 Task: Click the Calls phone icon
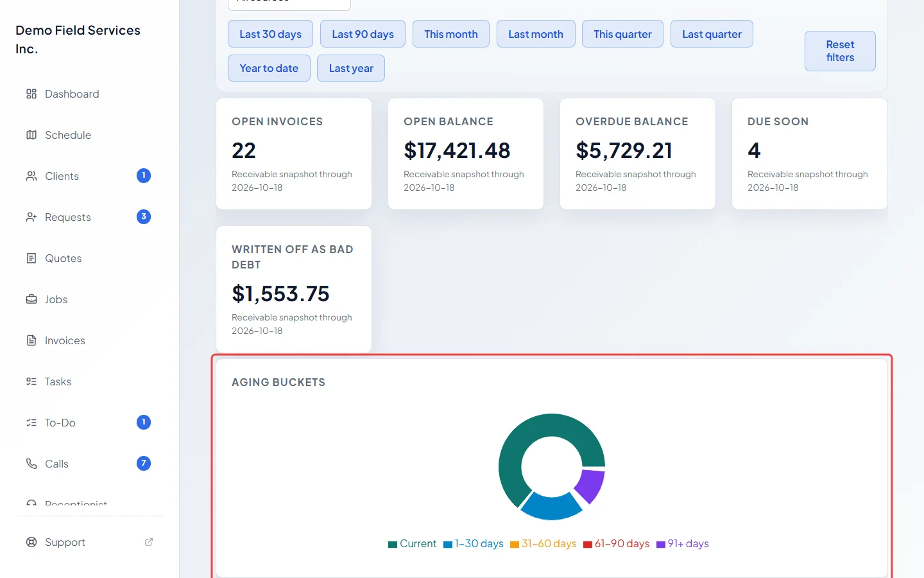(31, 464)
